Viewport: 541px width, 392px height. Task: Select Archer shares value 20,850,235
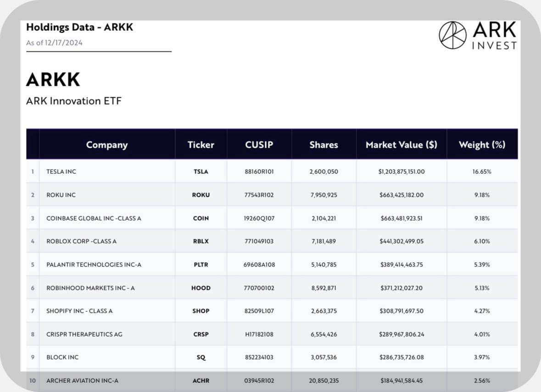click(x=323, y=381)
